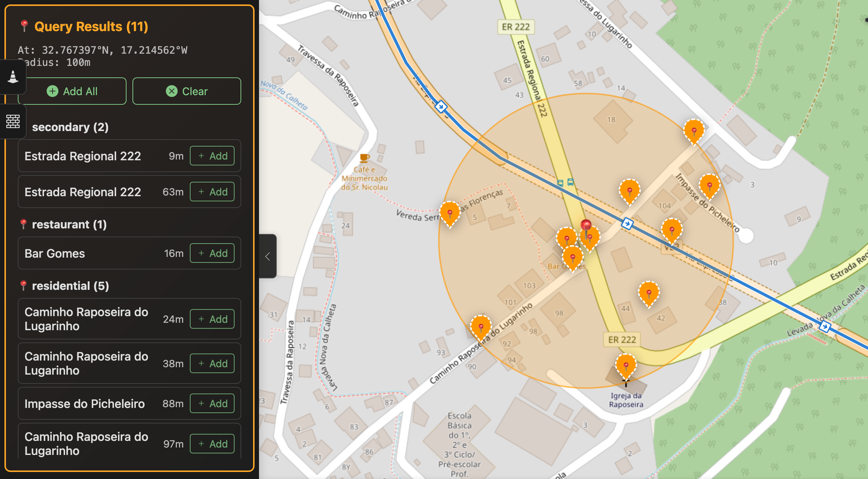
Task: Toggle the brick wall buildings layer icon
Action: (13, 122)
